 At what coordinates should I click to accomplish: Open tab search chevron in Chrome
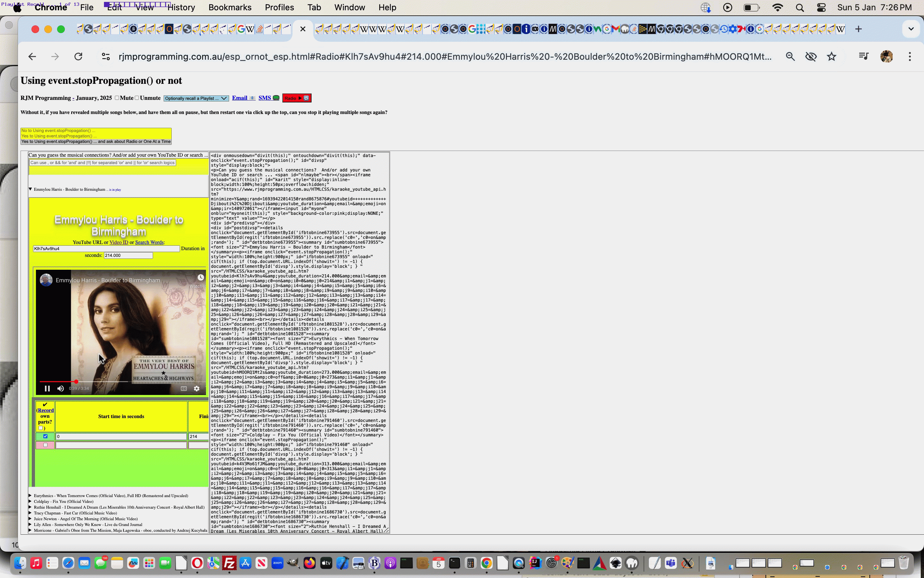click(x=911, y=29)
